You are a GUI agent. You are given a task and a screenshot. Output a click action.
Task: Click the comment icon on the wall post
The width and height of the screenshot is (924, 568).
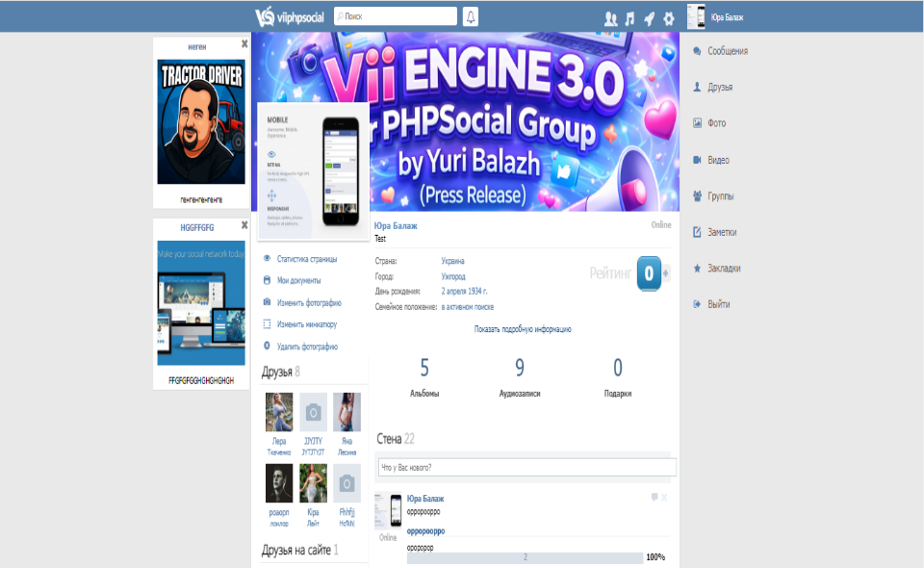tap(654, 497)
